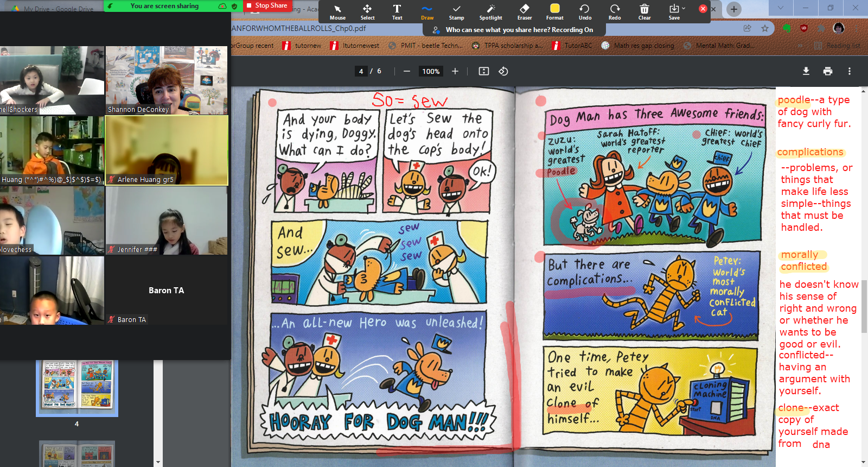
Task: Stop the screen share
Action: [267, 5]
